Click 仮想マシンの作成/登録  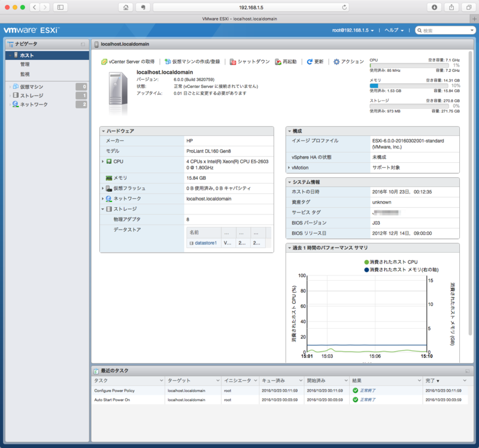[192, 62]
